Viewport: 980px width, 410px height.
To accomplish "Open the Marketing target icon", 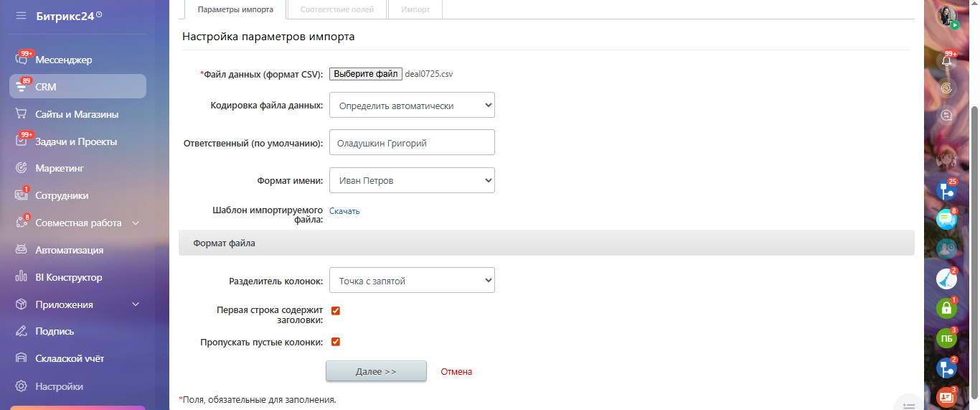I will 22,168.
